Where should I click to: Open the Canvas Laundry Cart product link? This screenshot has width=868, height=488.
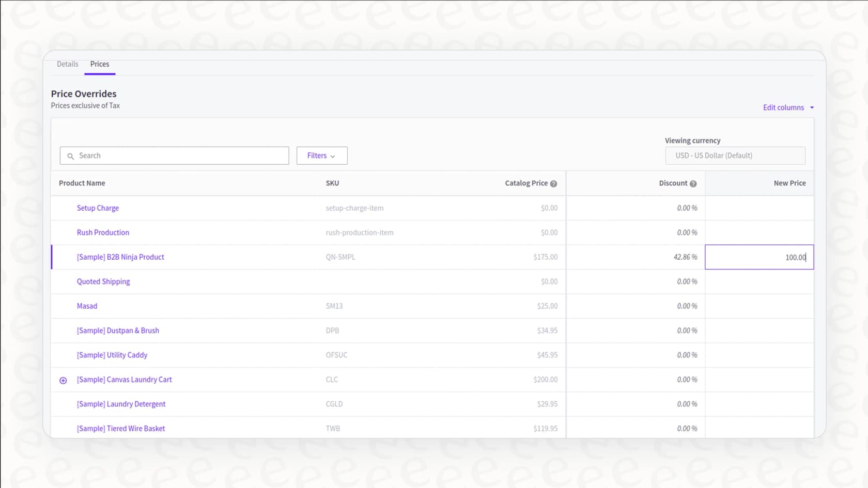[125, 380]
